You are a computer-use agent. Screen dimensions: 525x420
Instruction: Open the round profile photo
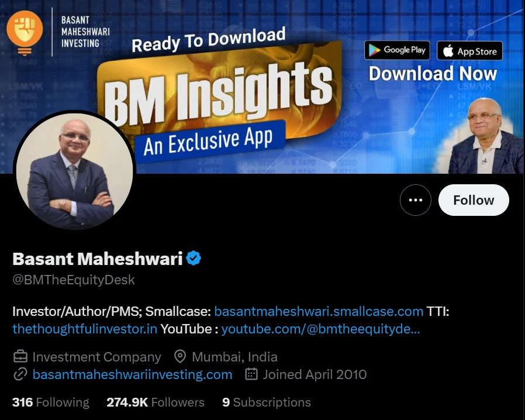[74, 171]
